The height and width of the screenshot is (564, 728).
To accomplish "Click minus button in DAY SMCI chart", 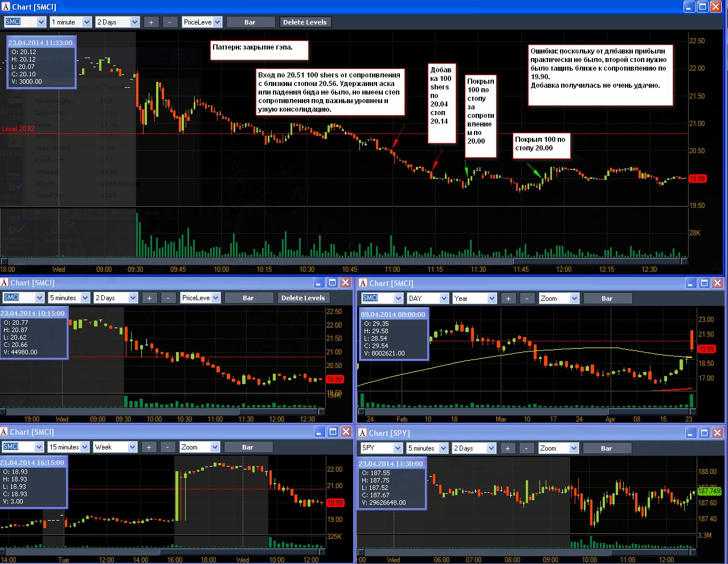I will point(527,299).
